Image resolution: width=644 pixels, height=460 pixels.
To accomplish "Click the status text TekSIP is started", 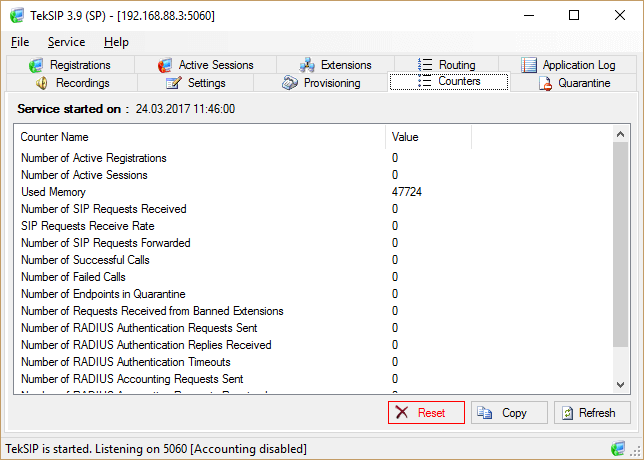I will pos(46,448).
